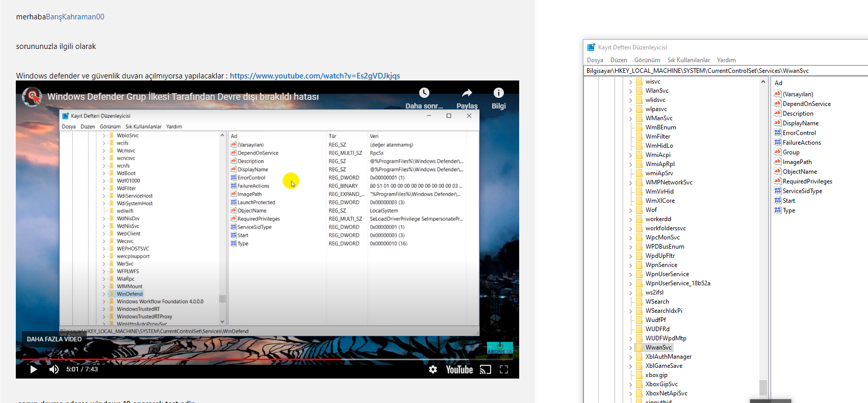
Task: Click Registry Editor title bar icon
Action: [x=591, y=47]
